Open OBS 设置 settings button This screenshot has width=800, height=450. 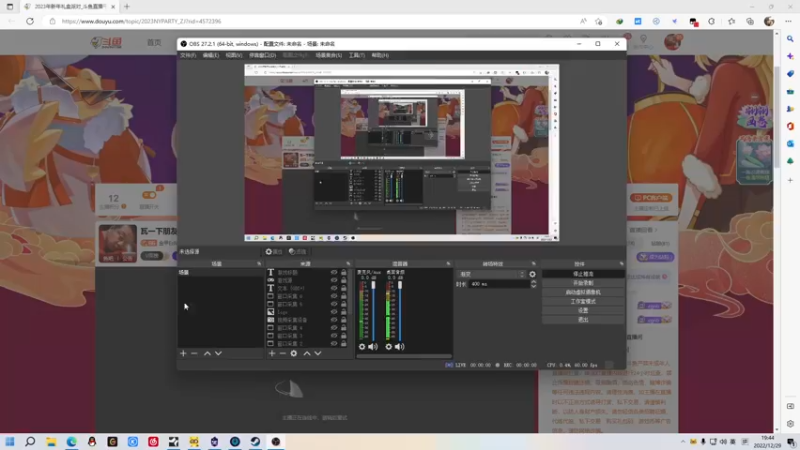[583, 310]
